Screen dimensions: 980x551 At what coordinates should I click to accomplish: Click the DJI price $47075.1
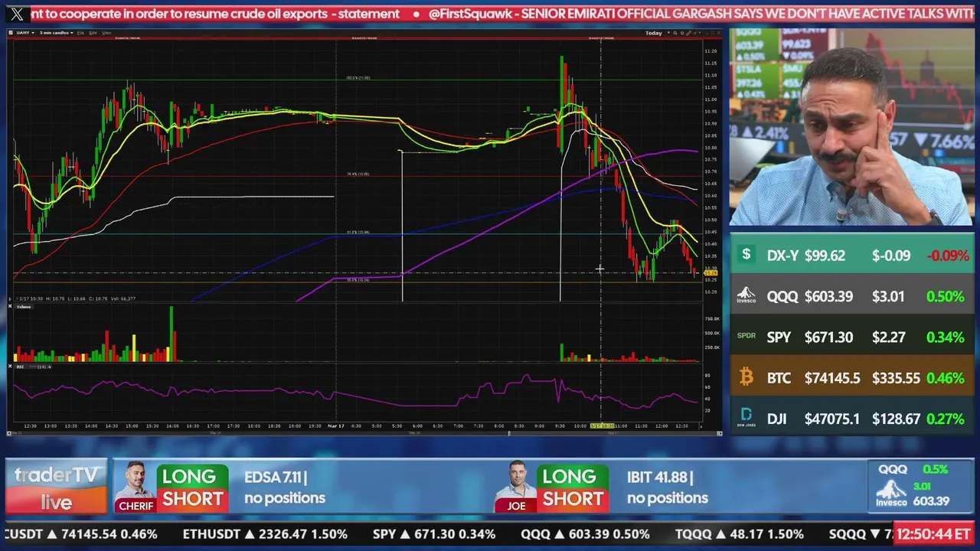point(832,419)
